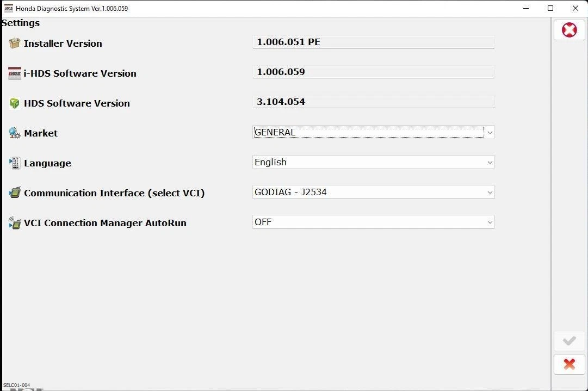Open the Market dropdown showing GENERAL
Screen dimensions: 588x391
(x=374, y=132)
